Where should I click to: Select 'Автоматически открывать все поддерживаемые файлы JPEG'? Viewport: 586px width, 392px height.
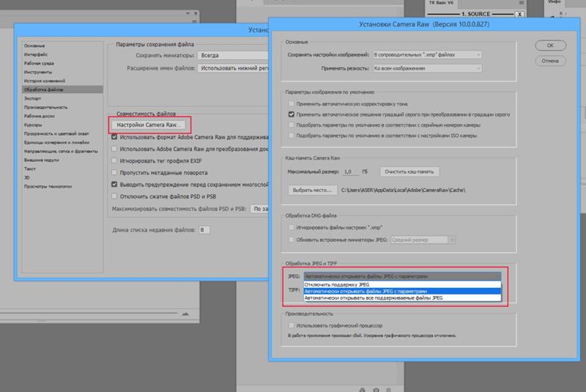(x=402, y=298)
